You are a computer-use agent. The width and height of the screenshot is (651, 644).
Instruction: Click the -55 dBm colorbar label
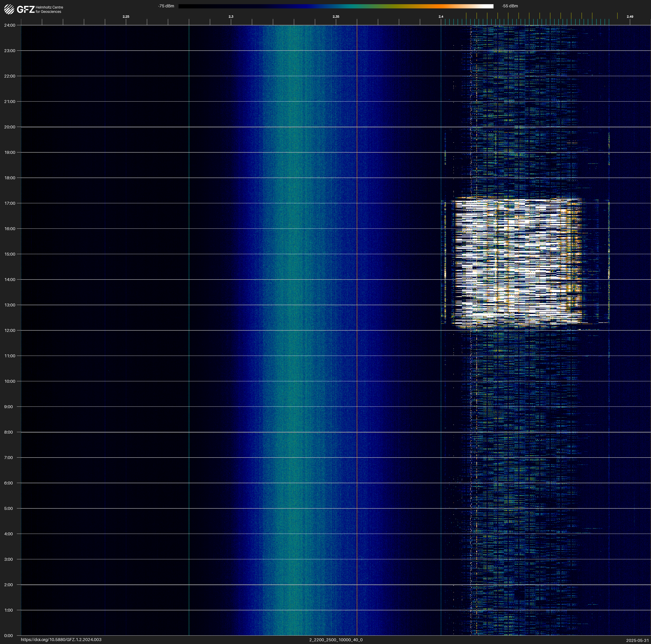tap(510, 6)
